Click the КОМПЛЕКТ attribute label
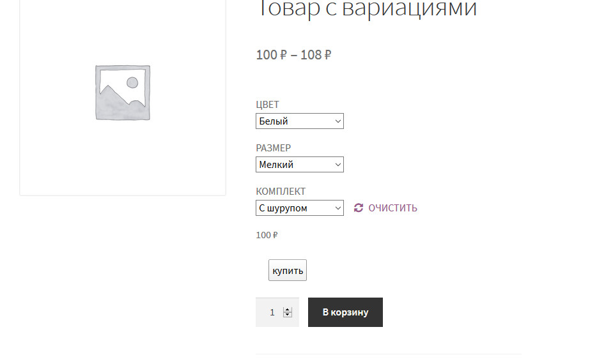This screenshot has height=364, width=613. coord(281,192)
